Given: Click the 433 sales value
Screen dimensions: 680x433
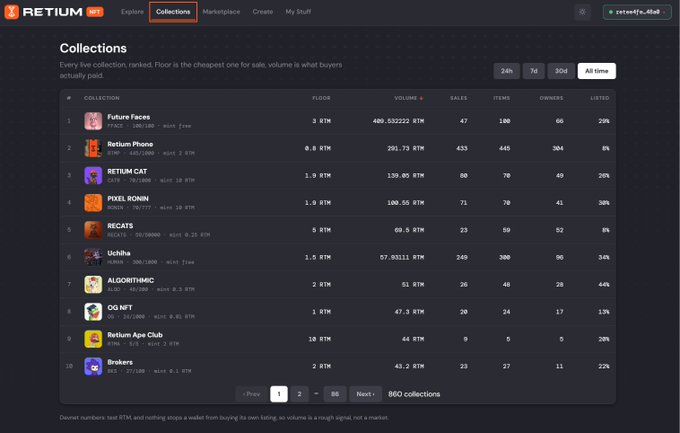Looking at the screenshot, I should point(462,148).
